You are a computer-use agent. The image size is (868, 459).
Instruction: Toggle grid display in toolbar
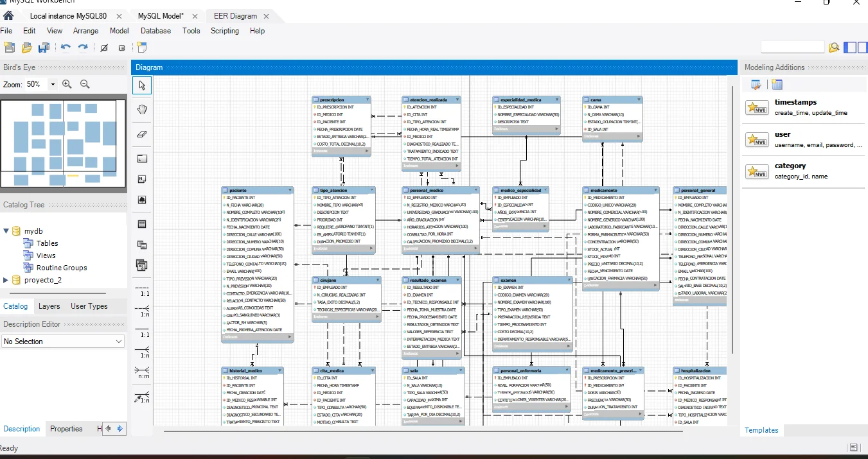(104, 48)
